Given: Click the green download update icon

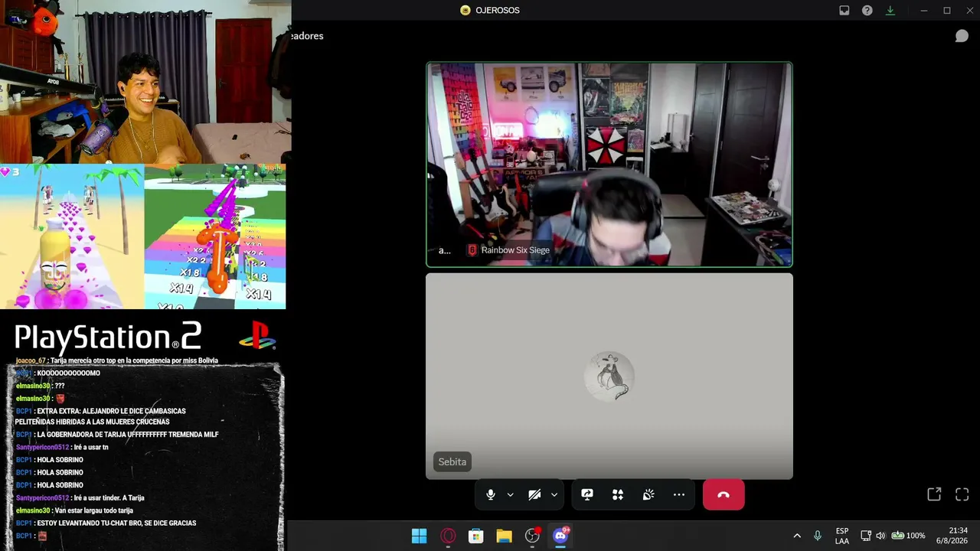Looking at the screenshot, I should (x=890, y=11).
